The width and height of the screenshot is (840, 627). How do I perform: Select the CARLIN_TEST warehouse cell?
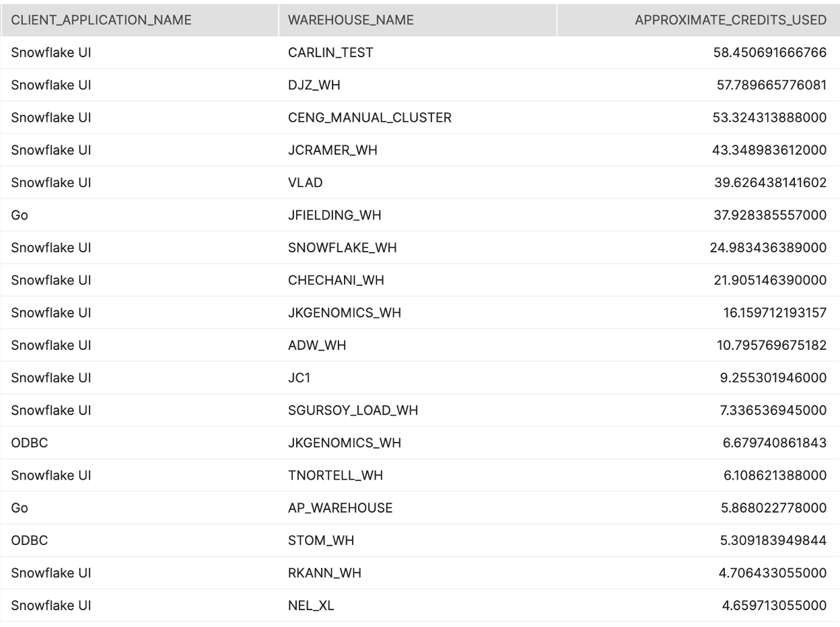(x=330, y=52)
